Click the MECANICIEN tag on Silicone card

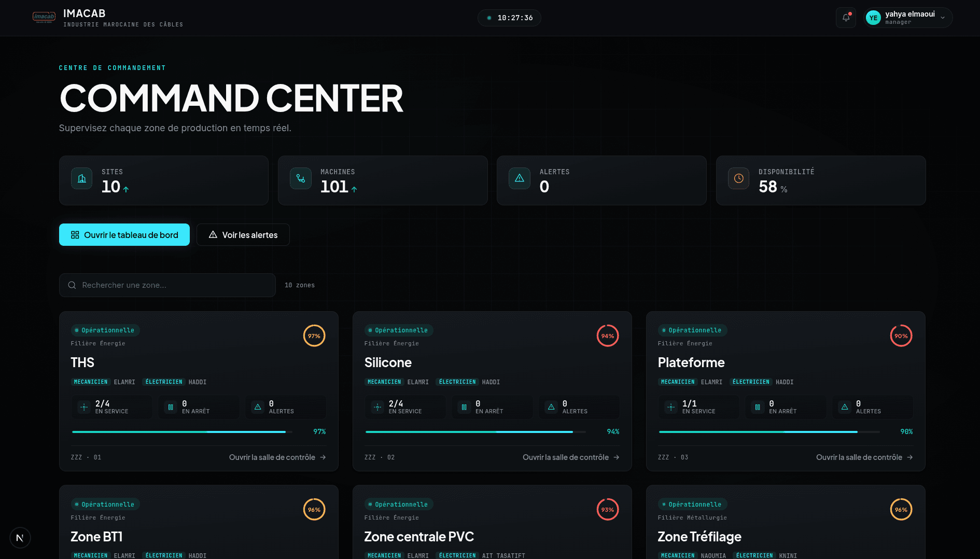384,382
